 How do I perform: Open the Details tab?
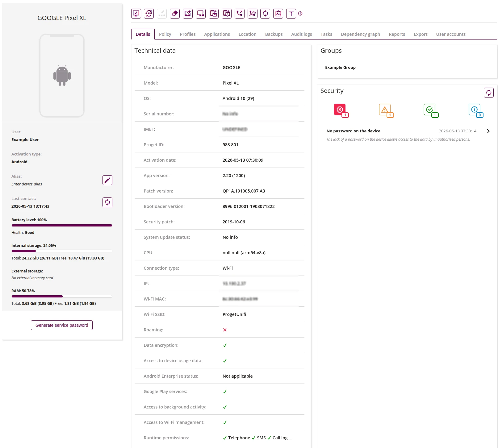coord(143,34)
